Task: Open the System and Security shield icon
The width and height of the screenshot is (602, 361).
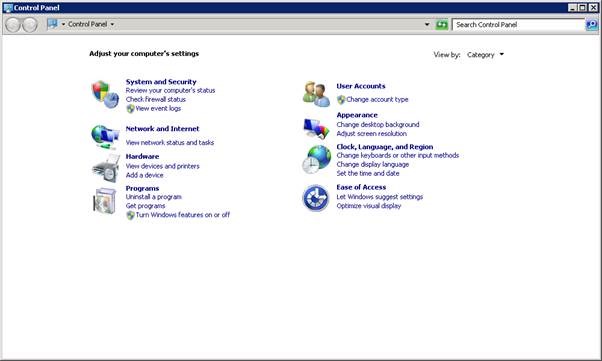Action: [105, 94]
